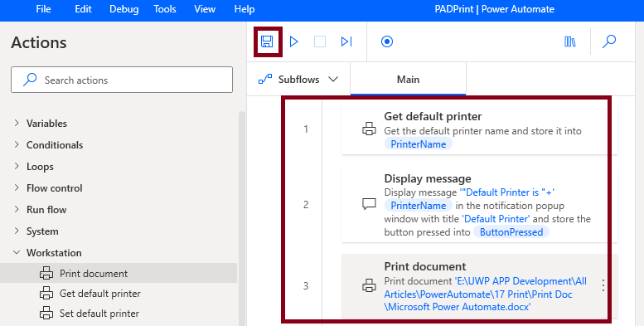This screenshot has height=326, width=644.
Task: Click the step number 2 in gutter
Action: tap(306, 204)
